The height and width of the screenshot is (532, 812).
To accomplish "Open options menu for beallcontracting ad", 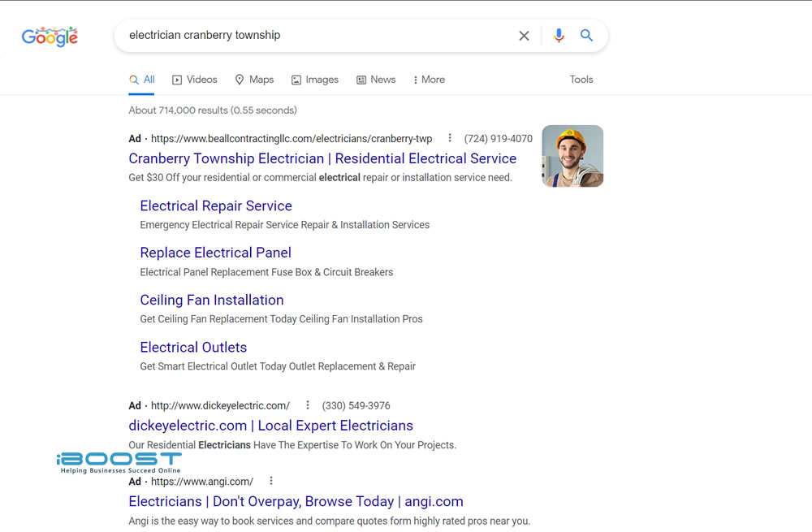I will pyautogui.click(x=450, y=138).
